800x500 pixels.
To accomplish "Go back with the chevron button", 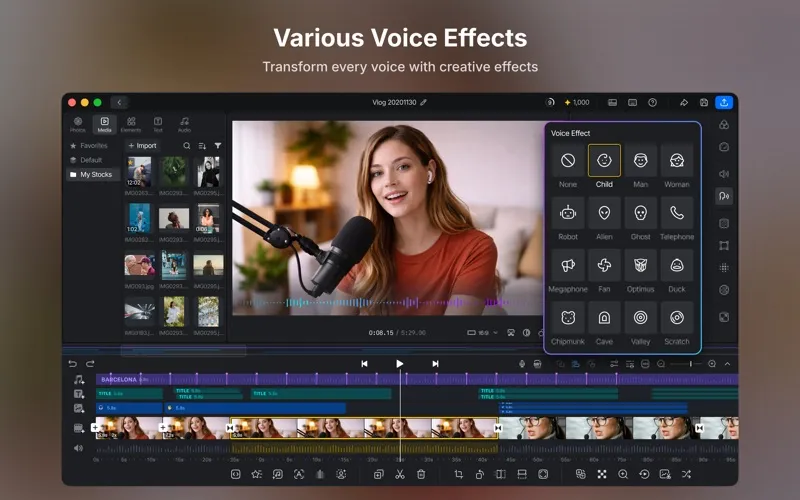I will (x=119, y=103).
